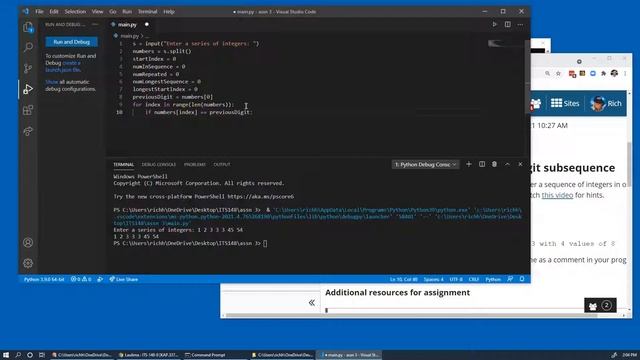640x360 pixels.
Task: Open the Windows Start menu
Action: pyautogui.click(x=6, y=355)
